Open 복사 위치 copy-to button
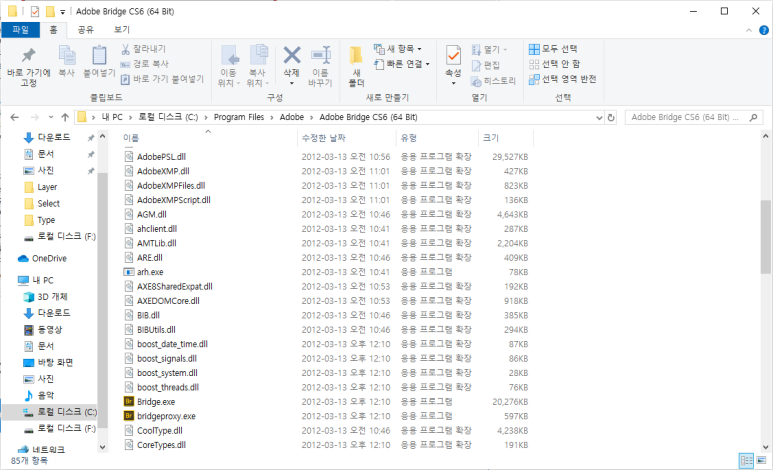The width and height of the screenshot is (773, 470). tap(257, 67)
